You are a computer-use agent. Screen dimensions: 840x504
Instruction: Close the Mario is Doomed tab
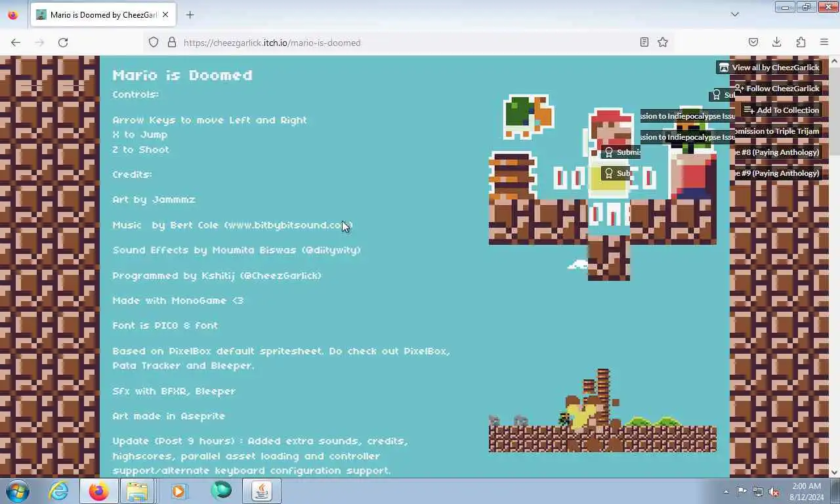165,14
